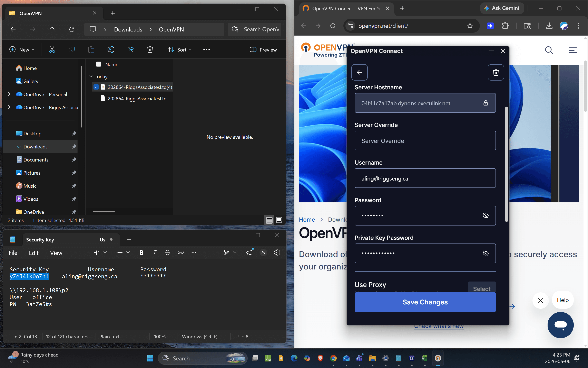Open the Documents folder in Explorer sidebar

coord(36,160)
